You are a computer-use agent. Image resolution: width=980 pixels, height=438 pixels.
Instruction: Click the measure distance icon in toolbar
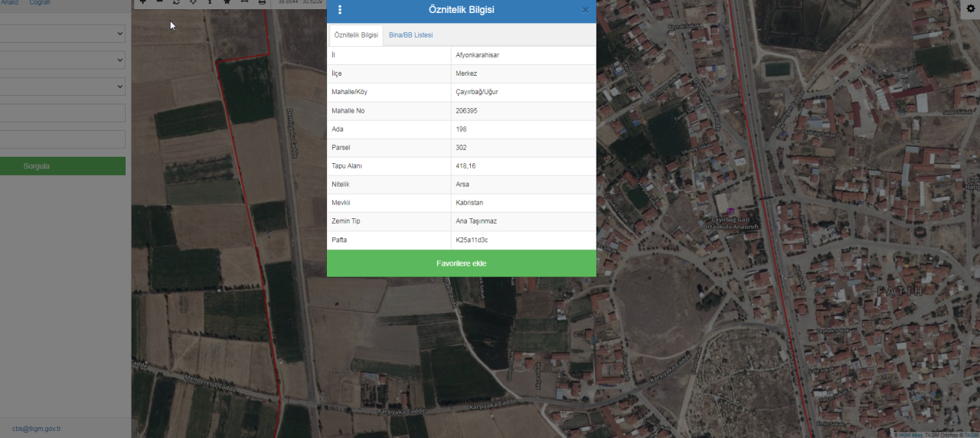click(x=244, y=2)
